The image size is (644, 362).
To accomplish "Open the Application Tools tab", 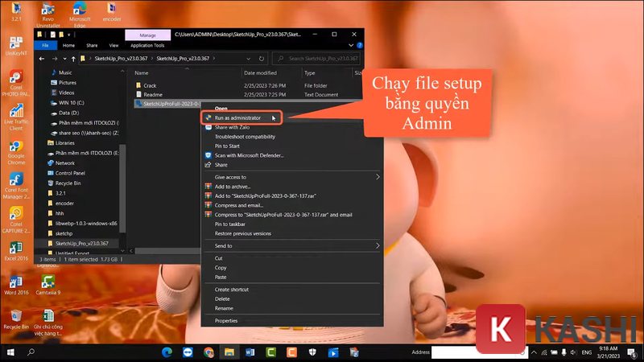I will [x=147, y=45].
